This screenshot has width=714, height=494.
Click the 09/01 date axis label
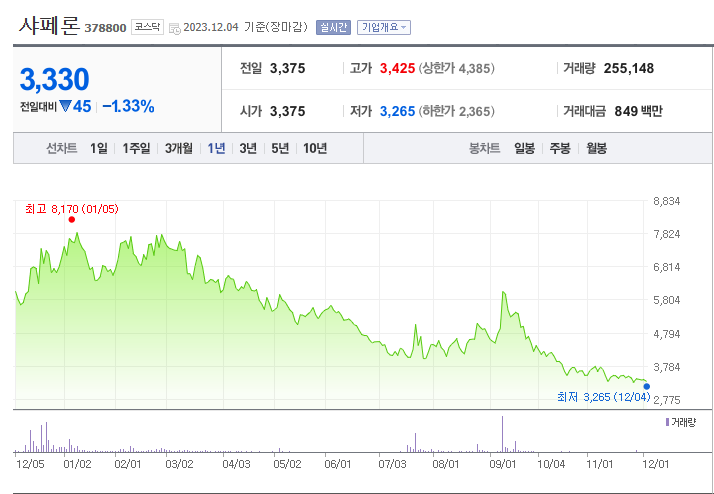click(x=503, y=464)
